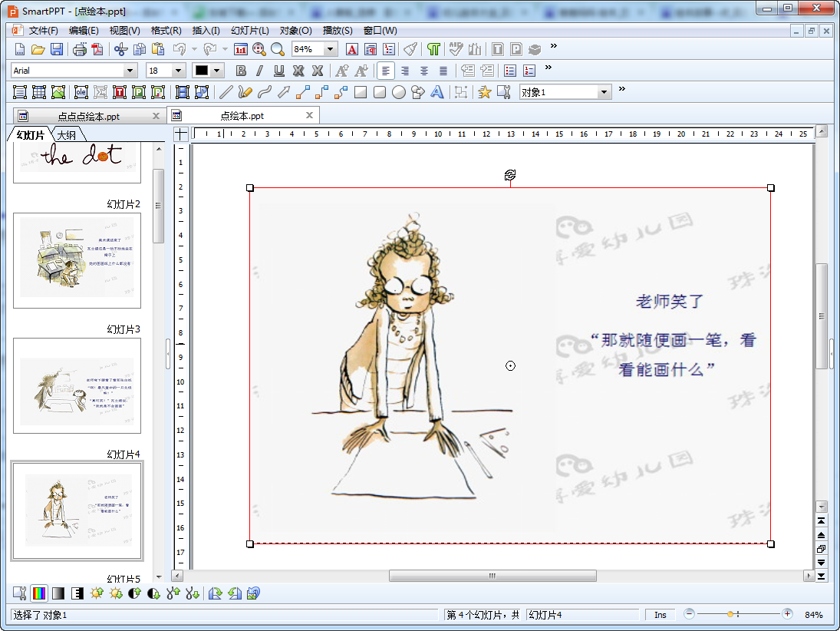Click the horizontal scrollbar thumb
This screenshot has height=631, width=840.
click(x=492, y=576)
